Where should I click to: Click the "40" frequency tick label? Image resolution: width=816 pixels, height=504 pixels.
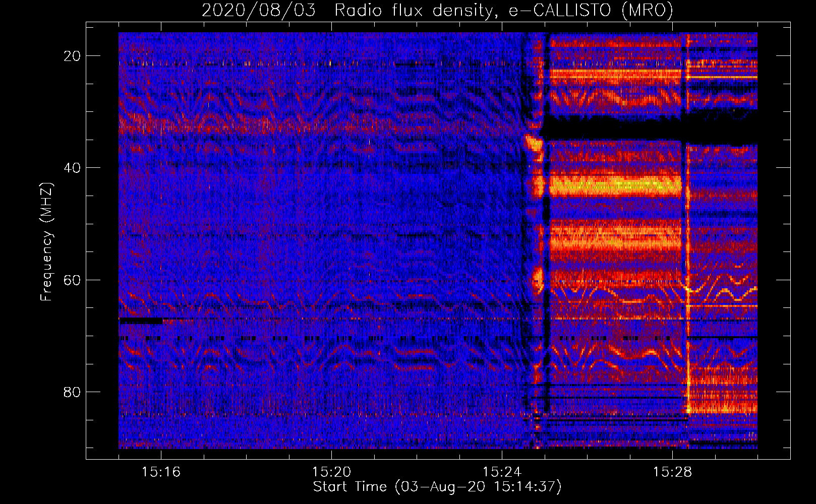(72, 168)
